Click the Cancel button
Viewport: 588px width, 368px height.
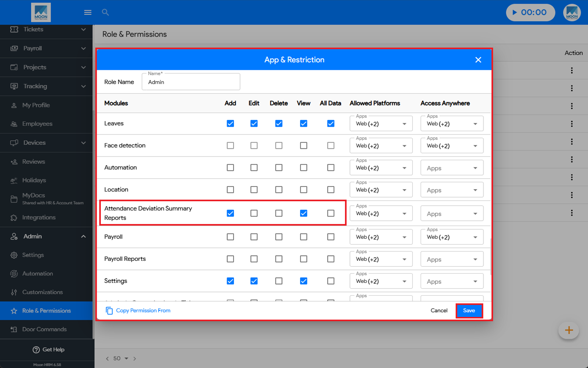tap(439, 311)
